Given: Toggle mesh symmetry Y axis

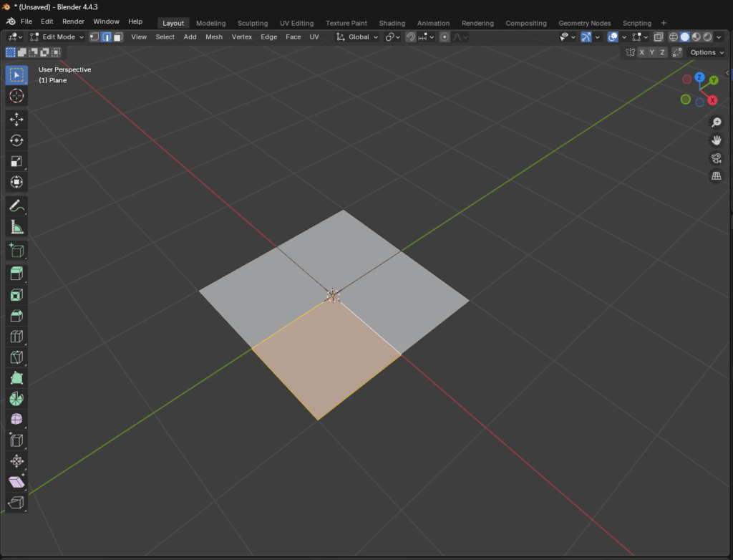Looking at the screenshot, I should point(651,52).
